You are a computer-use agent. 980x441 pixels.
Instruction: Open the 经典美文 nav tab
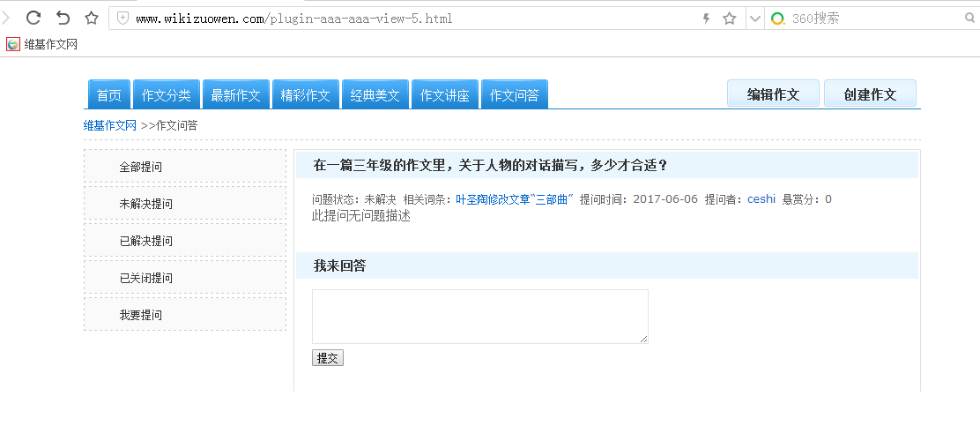coord(375,94)
